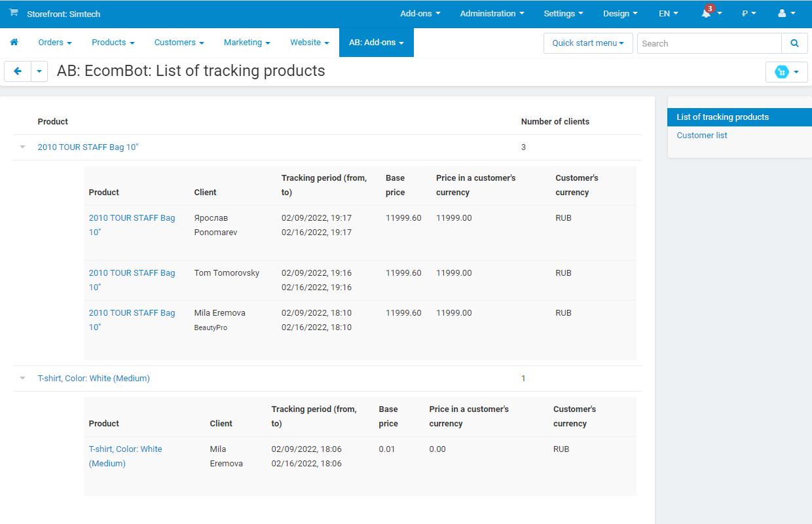Click the back arrow button
This screenshot has width=812, height=524.
pos(17,71)
